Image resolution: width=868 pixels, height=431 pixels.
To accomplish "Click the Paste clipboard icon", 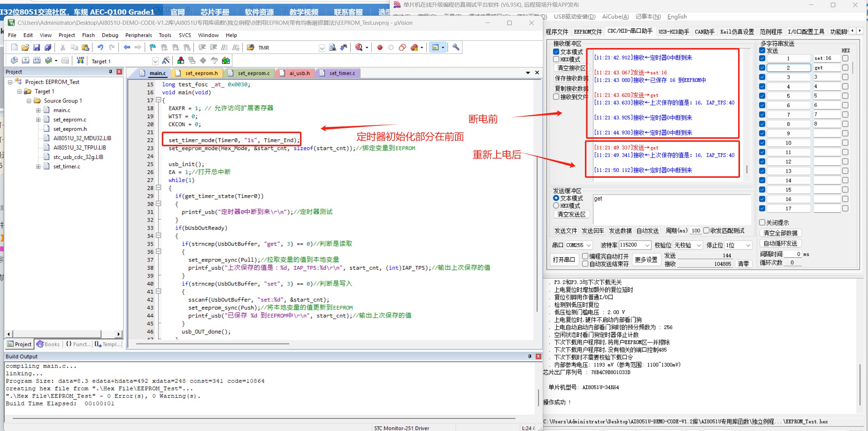I will pos(86,47).
